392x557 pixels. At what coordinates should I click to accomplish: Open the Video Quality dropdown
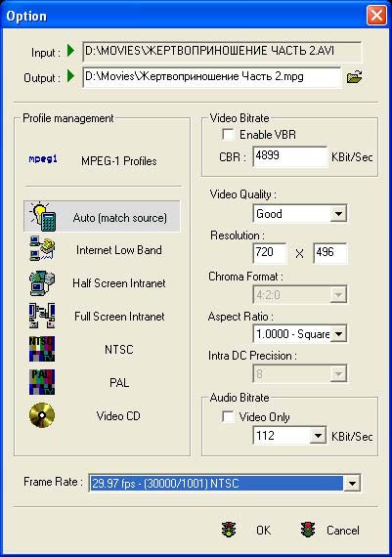[338, 214]
